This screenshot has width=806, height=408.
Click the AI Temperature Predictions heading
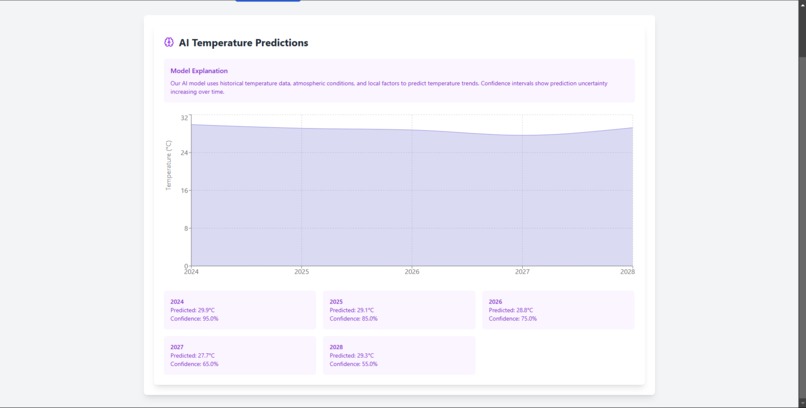[243, 43]
